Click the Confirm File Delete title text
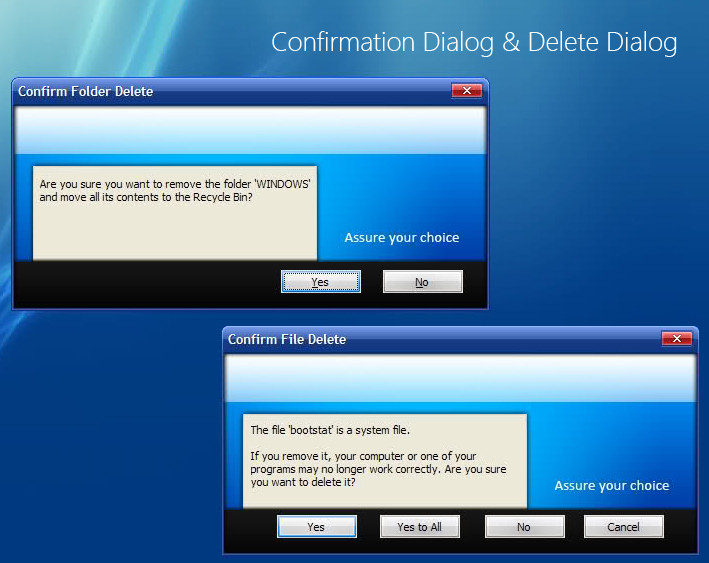This screenshot has height=563, width=709. pos(287,339)
